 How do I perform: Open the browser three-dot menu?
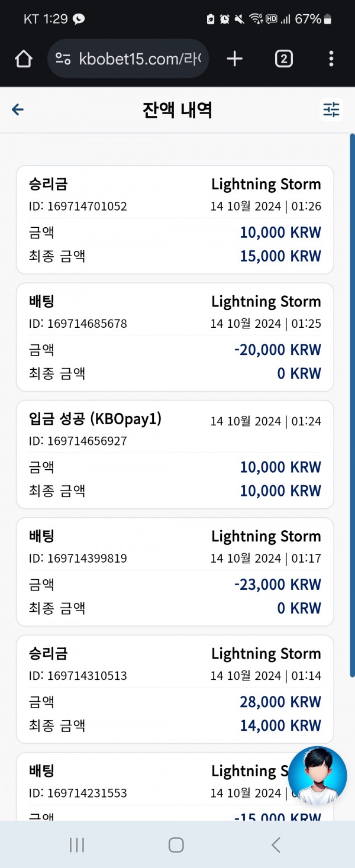[331, 59]
